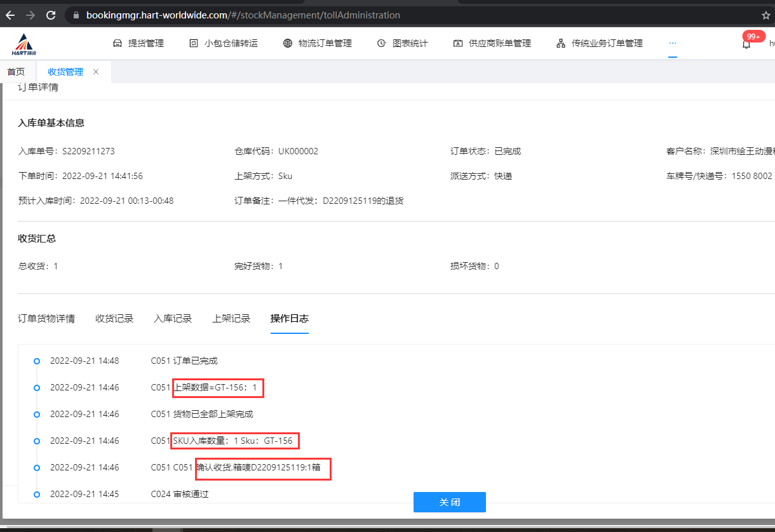Expand more menus via ellipsis
This screenshot has height=532, width=775.
pos(672,43)
